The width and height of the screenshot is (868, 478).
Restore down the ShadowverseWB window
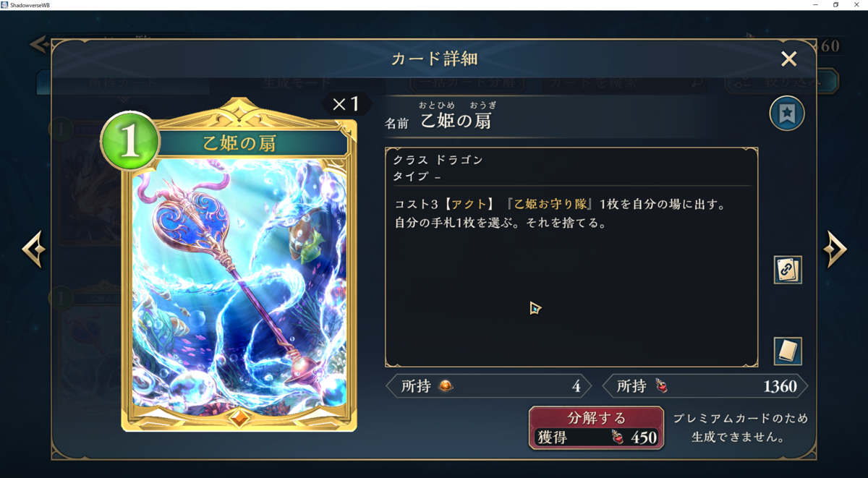(835, 5)
